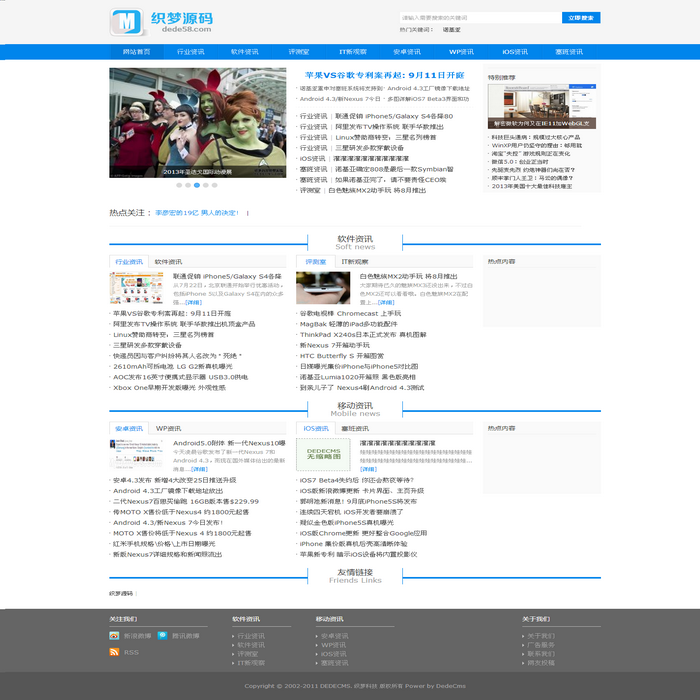Image resolution: width=700 pixels, height=700 pixels.
Task: Click the blue 立即搜索 search button
Action: [x=581, y=18]
